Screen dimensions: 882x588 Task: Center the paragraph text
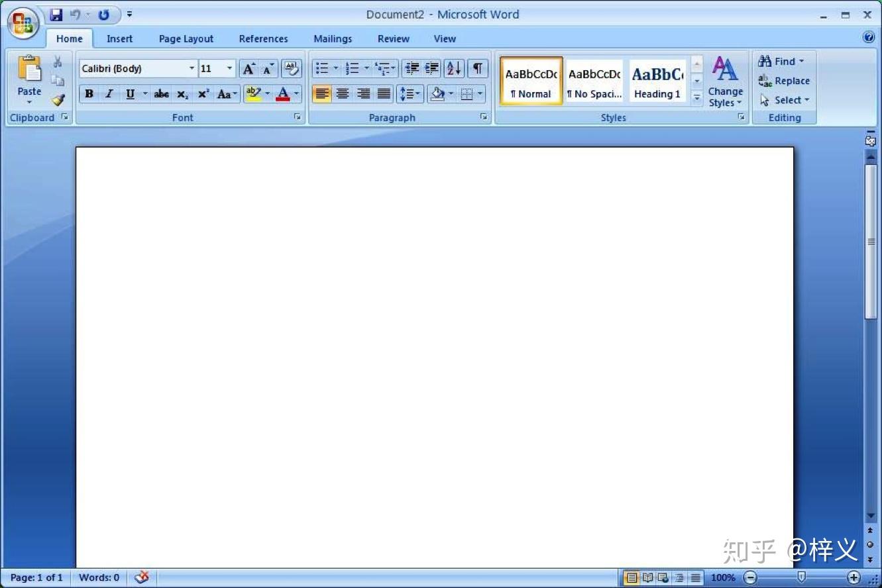(343, 94)
